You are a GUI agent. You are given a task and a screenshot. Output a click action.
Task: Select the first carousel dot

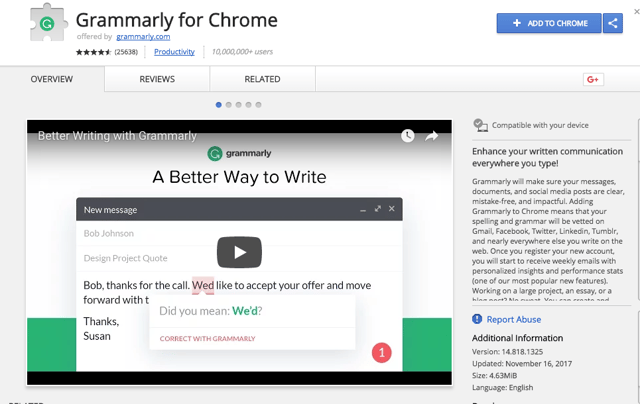[x=218, y=105]
